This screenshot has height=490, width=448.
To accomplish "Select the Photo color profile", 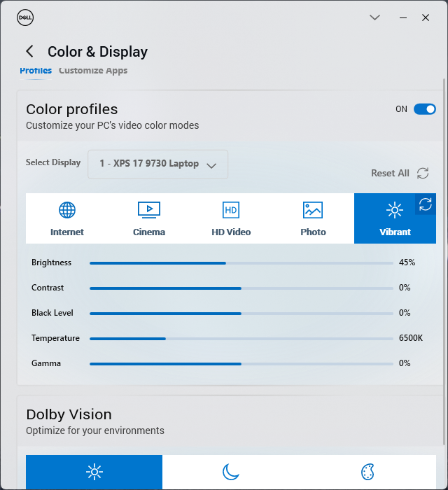I will [313, 218].
